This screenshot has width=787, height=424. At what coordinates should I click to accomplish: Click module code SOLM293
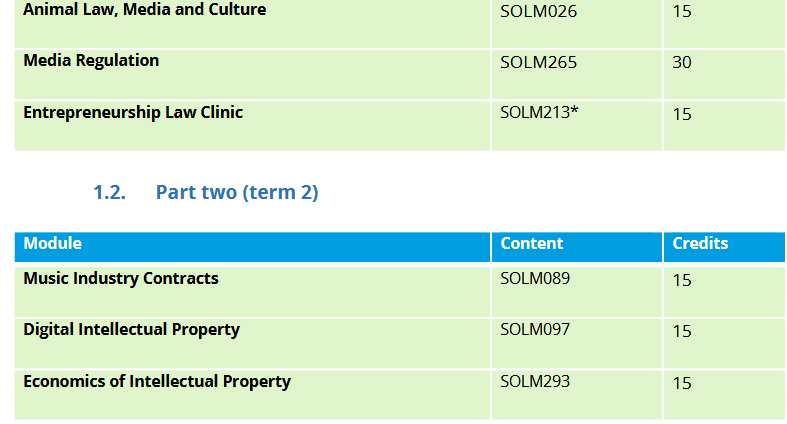coord(535,381)
